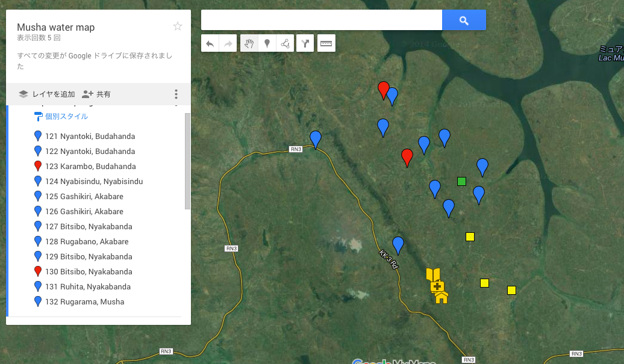This screenshot has width=624, height=364.
Task: Click the topmost red pin on map
Action: [x=383, y=90]
